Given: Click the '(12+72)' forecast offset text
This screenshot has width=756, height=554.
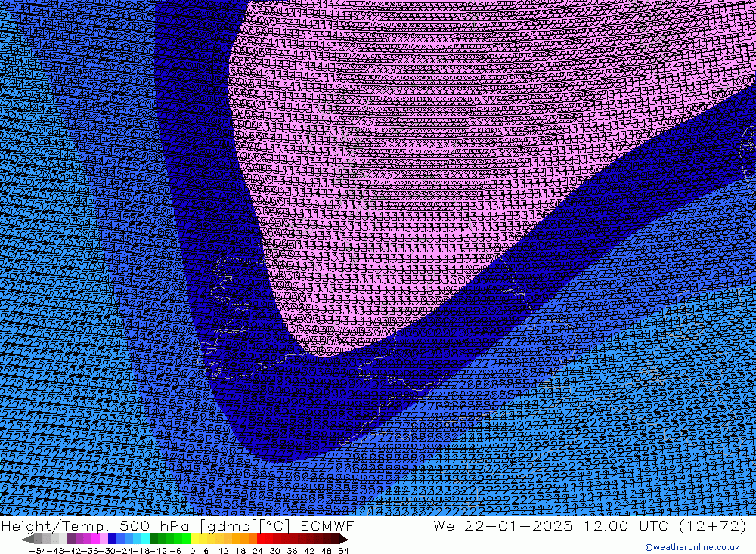Looking at the screenshot, I should click(x=713, y=526).
